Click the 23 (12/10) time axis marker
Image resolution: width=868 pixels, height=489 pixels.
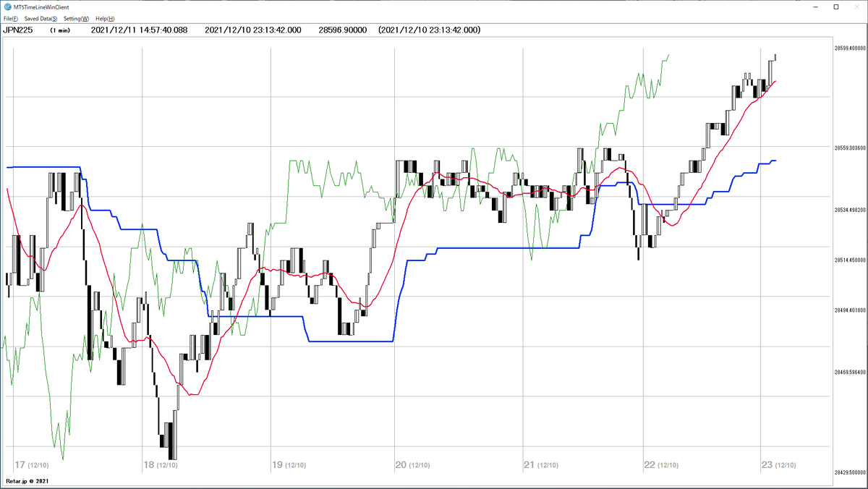coord(780,465)
